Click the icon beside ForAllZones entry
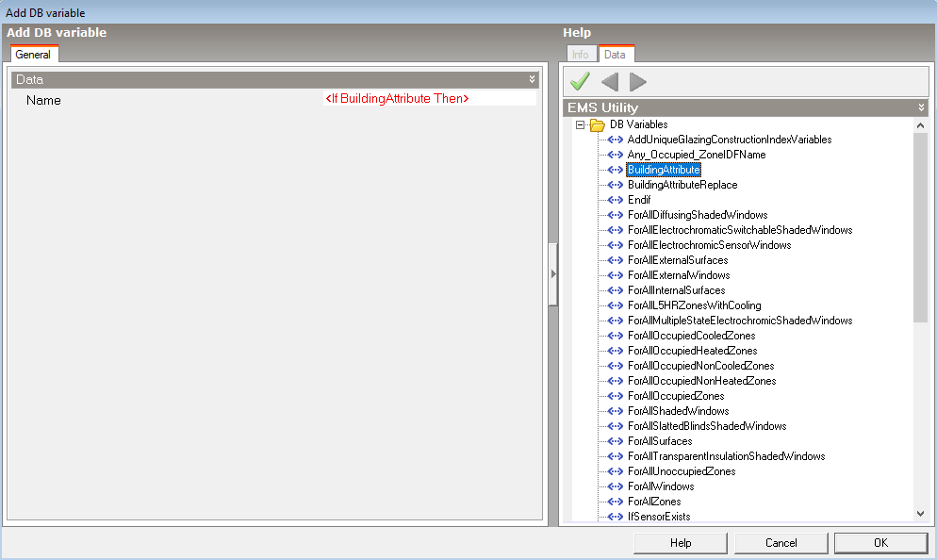The width and height of the screenshot is (937, 560). coord(616,502)
